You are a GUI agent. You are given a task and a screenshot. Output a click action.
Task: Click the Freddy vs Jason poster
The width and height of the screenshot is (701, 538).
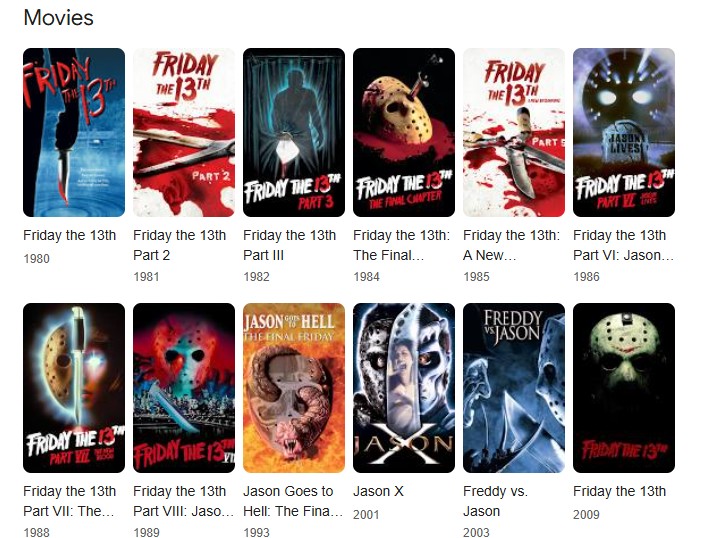514,388
